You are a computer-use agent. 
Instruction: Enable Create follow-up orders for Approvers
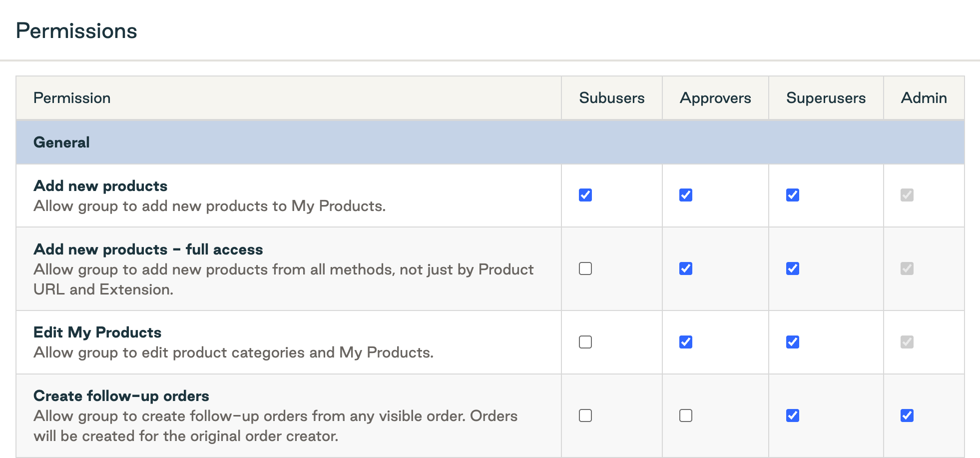(x=686, y=415)
